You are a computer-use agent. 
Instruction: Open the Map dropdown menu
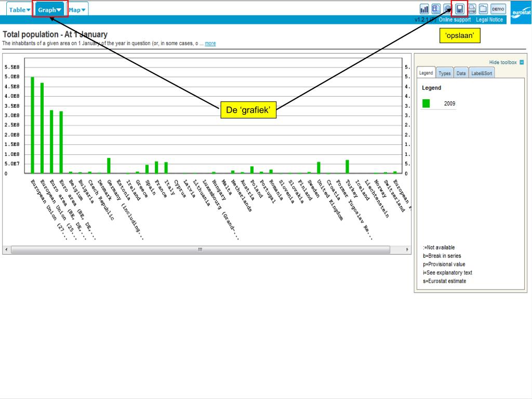78,10
